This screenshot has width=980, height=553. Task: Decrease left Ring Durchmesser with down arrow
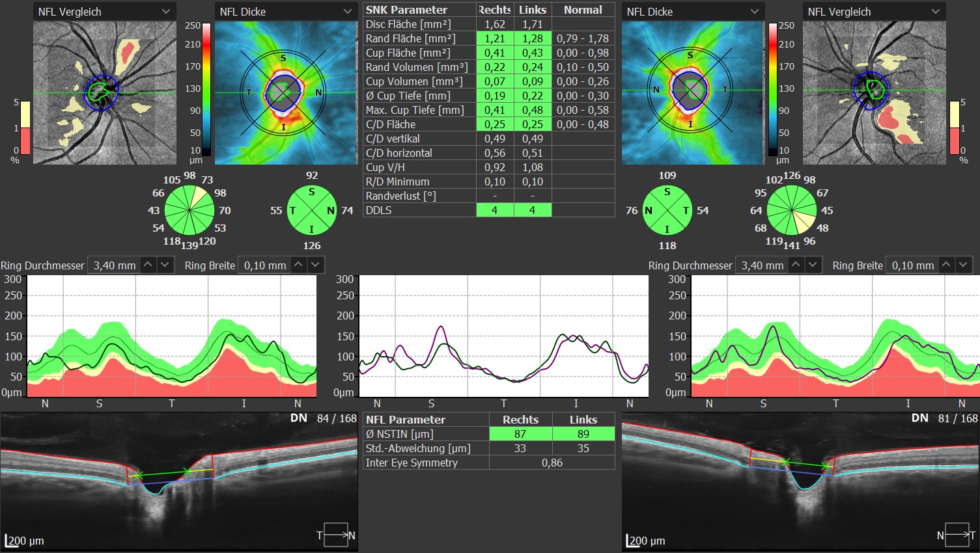[165, 265]
